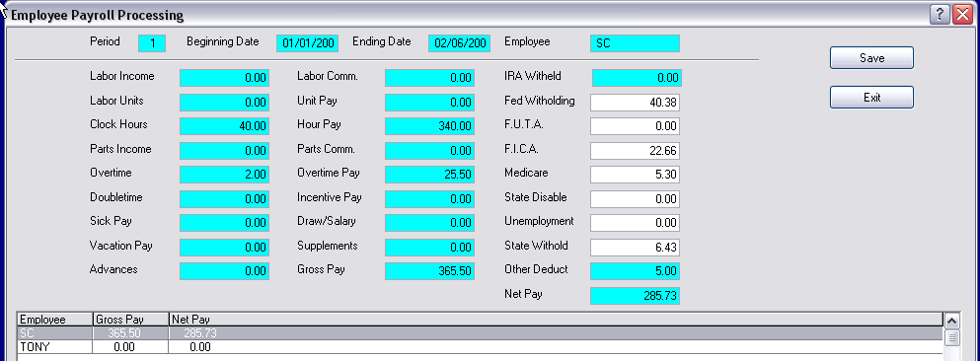This screenshot has width=980, height=361.
Task: Click the Gross Pay column header
Action: (131, 320)
